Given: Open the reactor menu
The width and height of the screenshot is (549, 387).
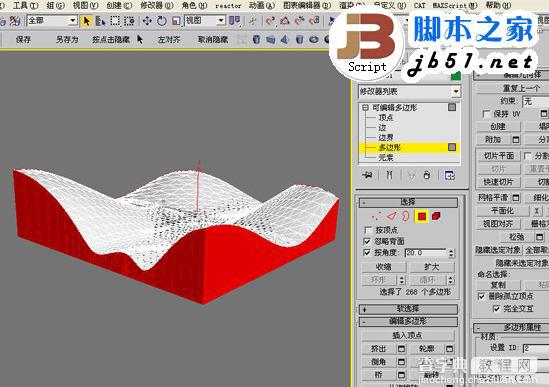Looking at the screenshot, I should [228, 6].
